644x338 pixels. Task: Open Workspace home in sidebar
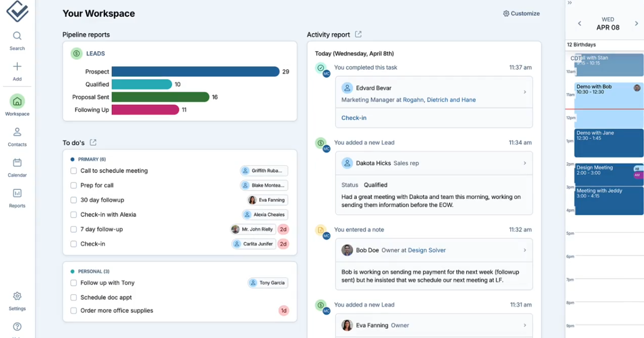tap(17, 105)
